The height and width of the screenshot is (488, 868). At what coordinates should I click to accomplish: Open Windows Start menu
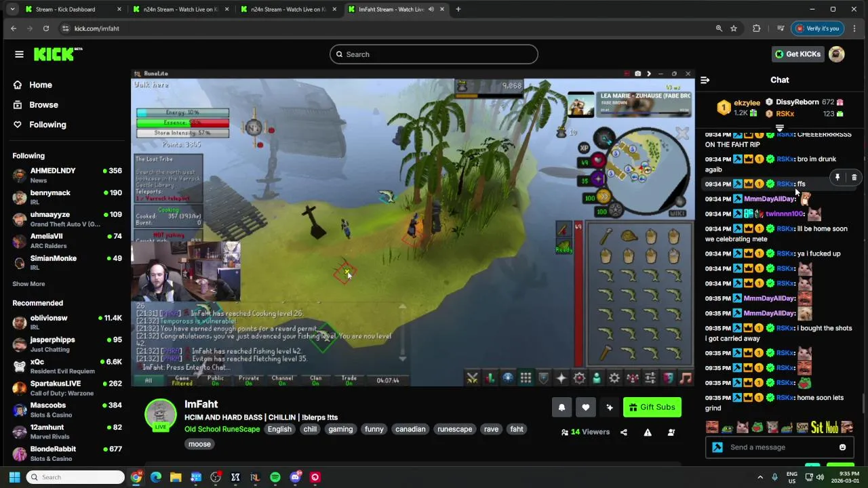pyautogui.click(x=14, y=477)
